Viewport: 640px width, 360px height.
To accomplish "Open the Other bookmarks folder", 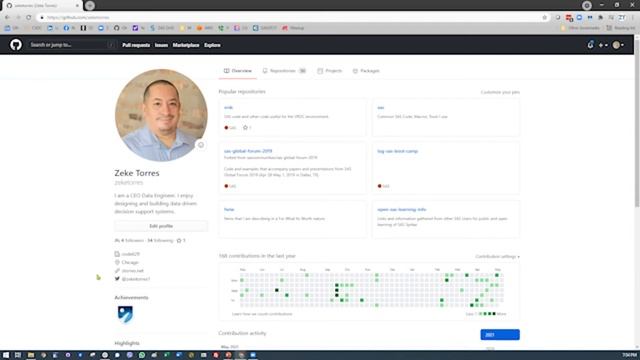I will pos(580,28).
